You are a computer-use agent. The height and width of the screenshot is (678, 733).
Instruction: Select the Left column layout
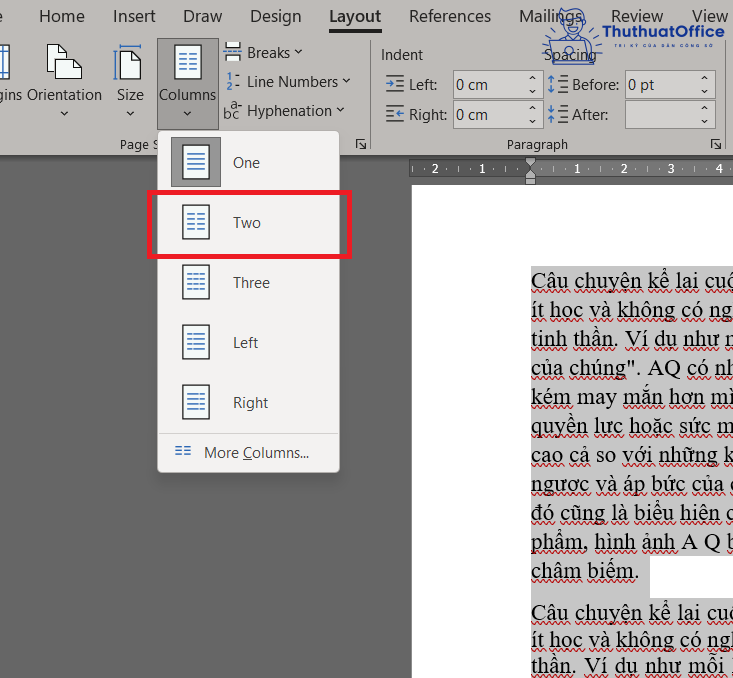[249, 342]
